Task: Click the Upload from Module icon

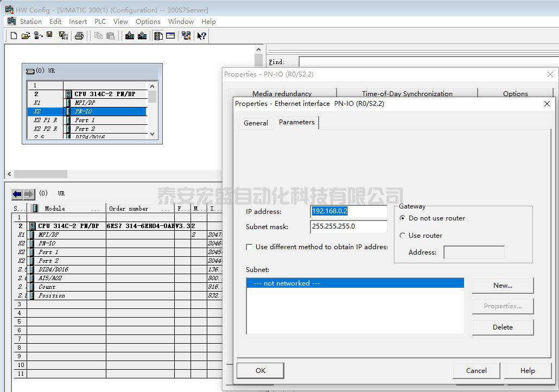Action: (x=142, y=36)
